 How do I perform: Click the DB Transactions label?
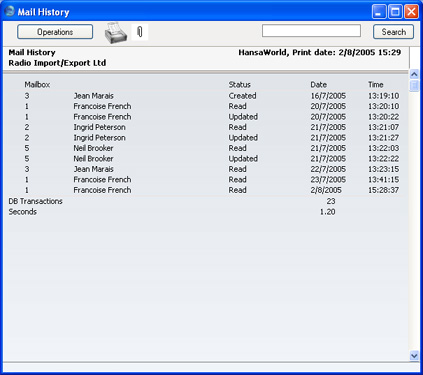tap(35, 201)
